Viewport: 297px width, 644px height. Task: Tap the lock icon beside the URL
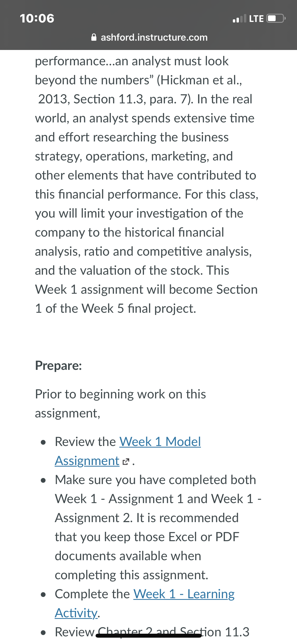[x=94, y=37]
